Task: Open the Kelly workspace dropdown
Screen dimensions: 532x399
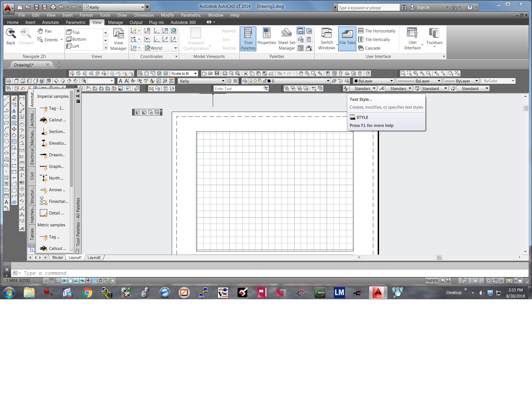Action: coord(142,7)
